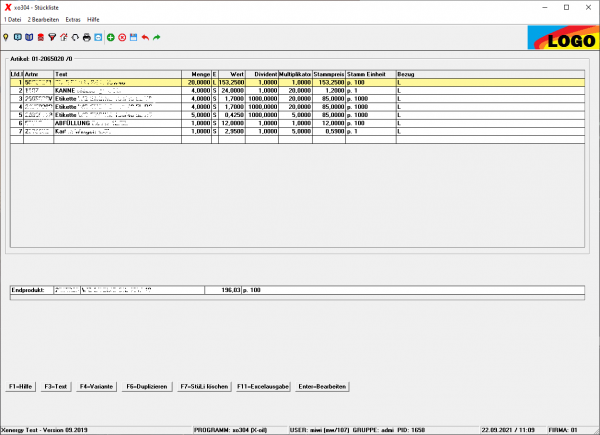
Task: Click the headset support icon
Action: coord(75,37)
